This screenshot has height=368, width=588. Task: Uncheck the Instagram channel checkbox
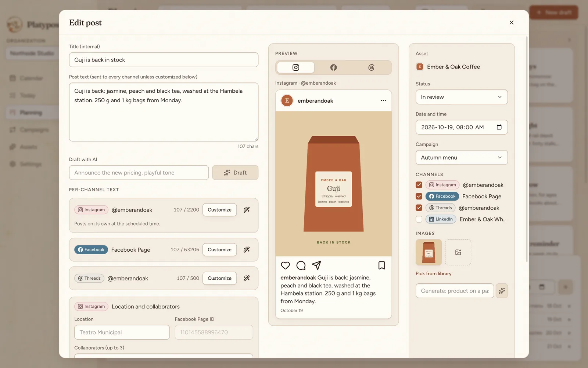419,185
